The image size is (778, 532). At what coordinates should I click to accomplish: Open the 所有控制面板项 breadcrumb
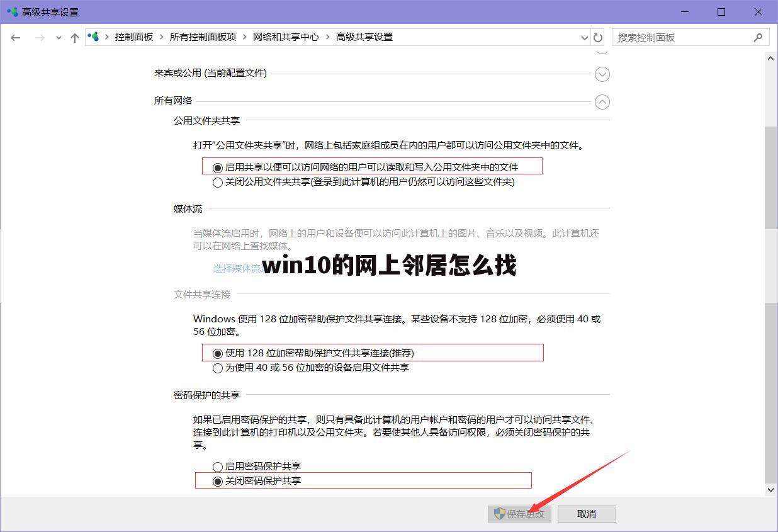point(203,37)
